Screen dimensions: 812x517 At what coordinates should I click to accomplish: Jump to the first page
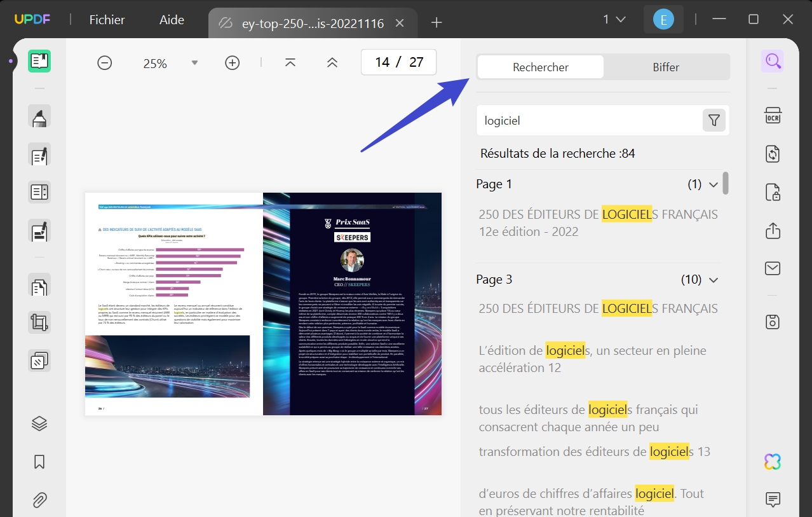click(290, 62)
